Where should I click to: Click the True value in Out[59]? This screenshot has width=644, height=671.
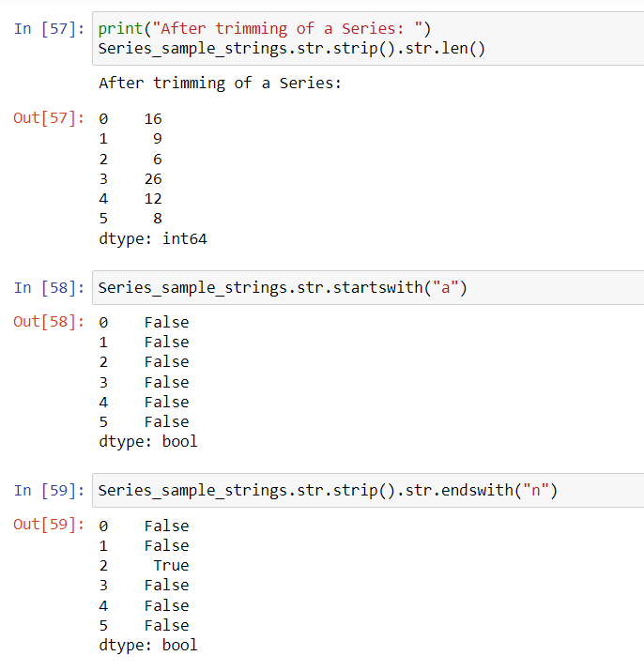coord(171,565)
